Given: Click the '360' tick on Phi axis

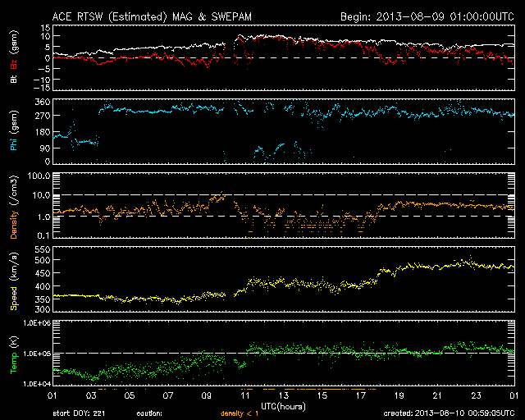Looking at the screenshot, I should point(43,102).
